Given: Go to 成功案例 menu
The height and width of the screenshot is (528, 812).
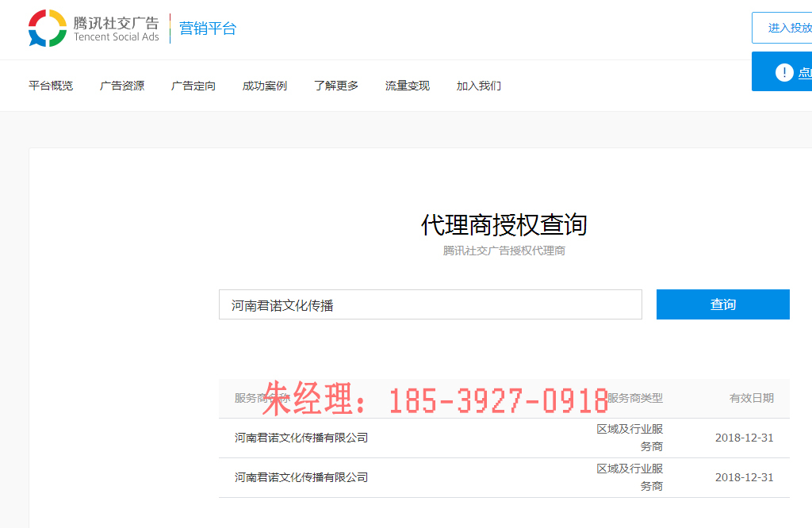Looking at the screenshot, I should [x=265, y=86].
